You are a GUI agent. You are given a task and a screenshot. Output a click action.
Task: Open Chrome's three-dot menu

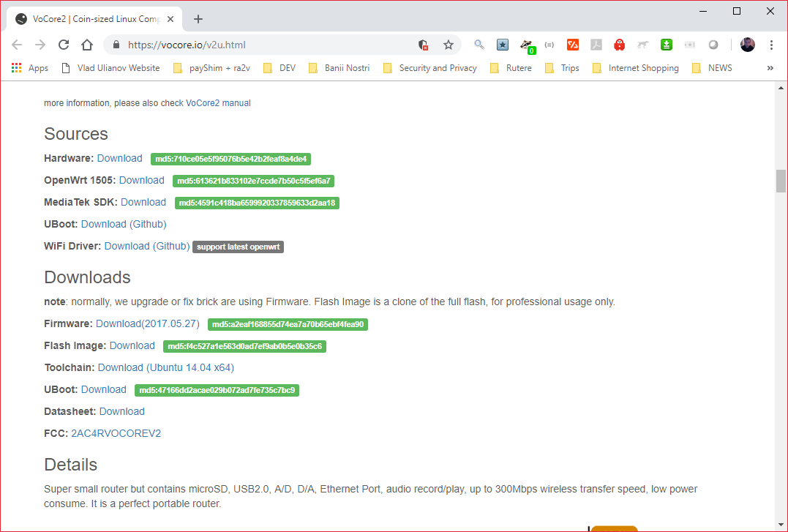[771, 45]
